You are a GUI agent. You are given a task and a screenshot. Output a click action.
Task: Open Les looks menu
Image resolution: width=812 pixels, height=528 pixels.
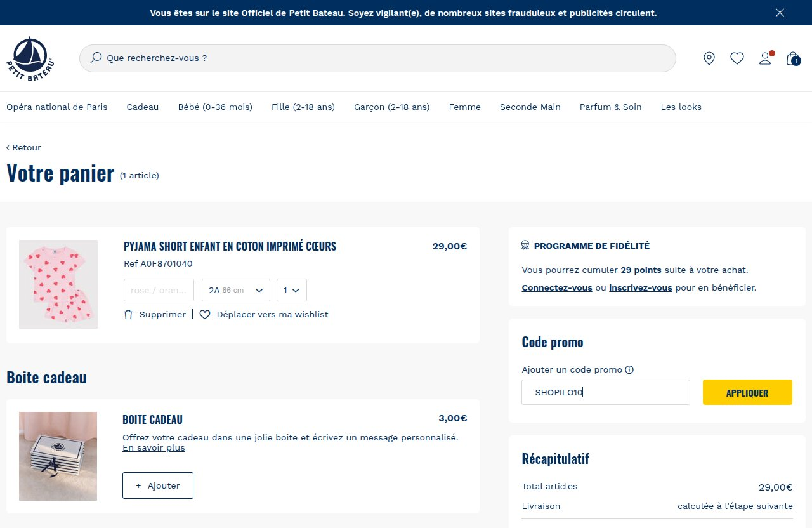click(x=681, y=107)
